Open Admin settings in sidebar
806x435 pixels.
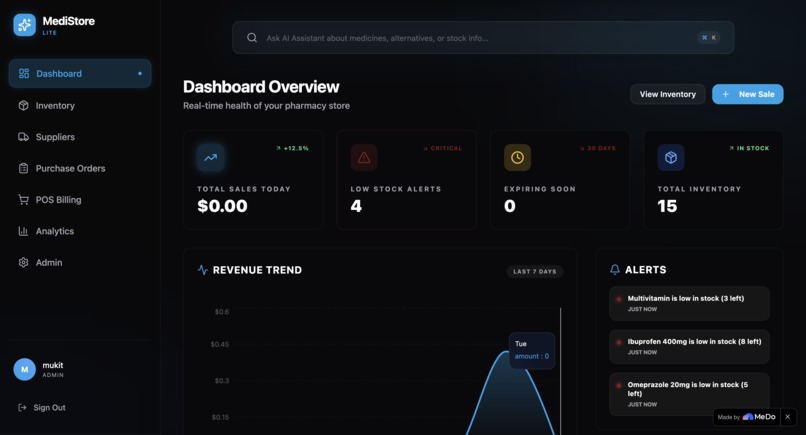click(x=80, y=262)
